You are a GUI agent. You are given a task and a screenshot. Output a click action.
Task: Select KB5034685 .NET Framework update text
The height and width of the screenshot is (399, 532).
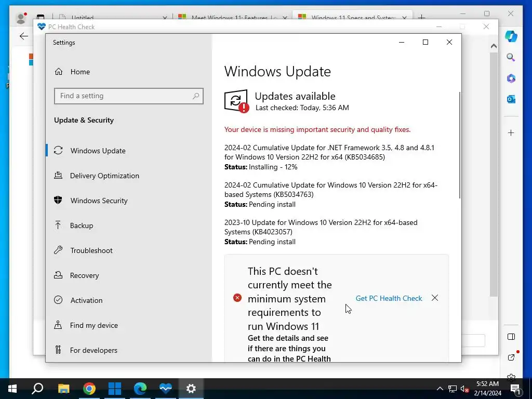[x=329, y=152]
